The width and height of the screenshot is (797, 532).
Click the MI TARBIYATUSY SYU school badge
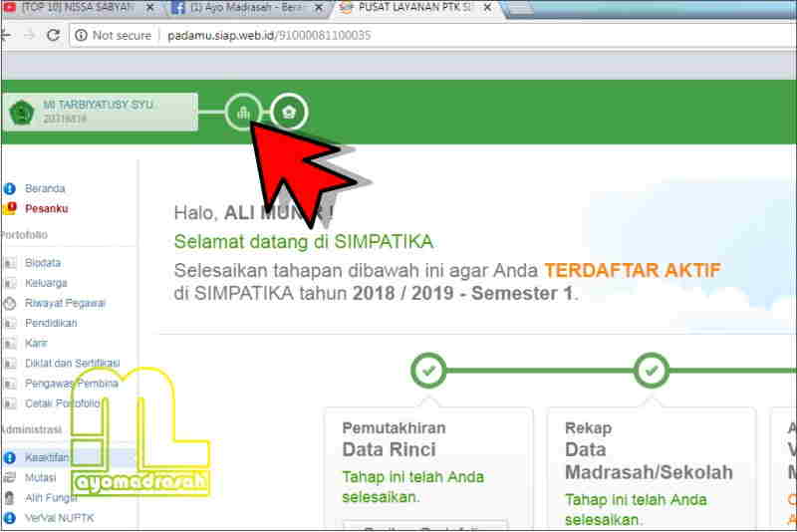click(x=102, y=113)
